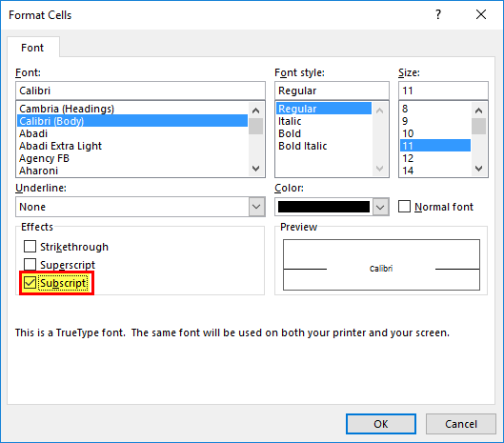504x443 pixels.
Task: Enable the Superscript checkbox
Action: pos(30,265)
